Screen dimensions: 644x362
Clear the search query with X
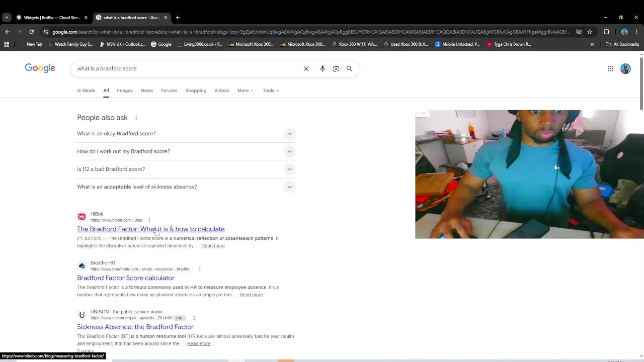pyautogui.click(x=306, y=68)
